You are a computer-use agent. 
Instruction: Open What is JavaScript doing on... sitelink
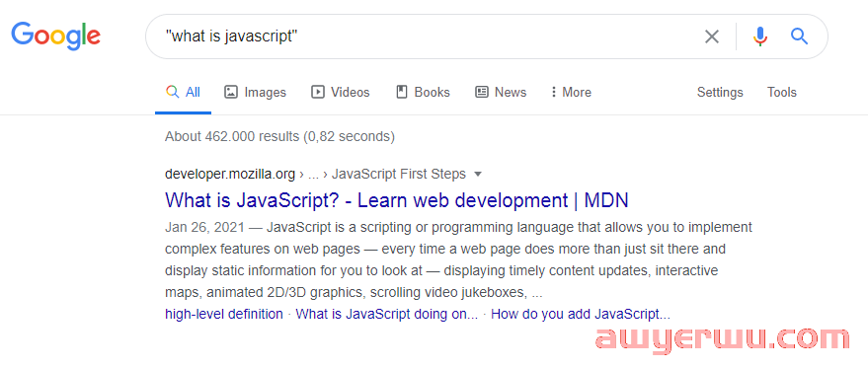[x=387, y=315]
